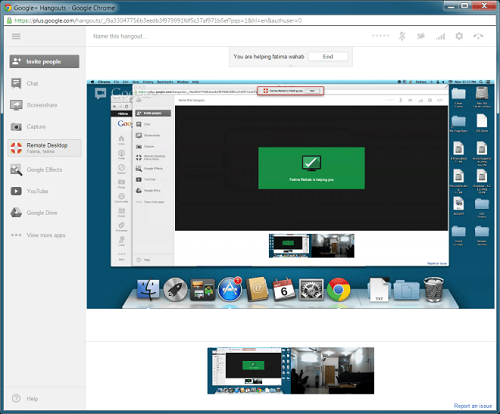Viewport: 500px width, 414px height.
Task: Open Contacts address book in remote dock
Action: pos(257,289)
